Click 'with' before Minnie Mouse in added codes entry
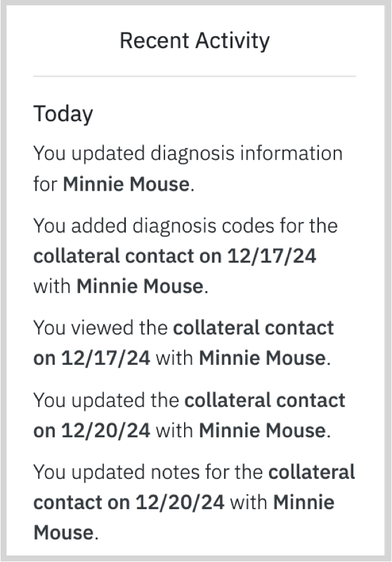This screenshot has height=562, width=392. point(52,286)
